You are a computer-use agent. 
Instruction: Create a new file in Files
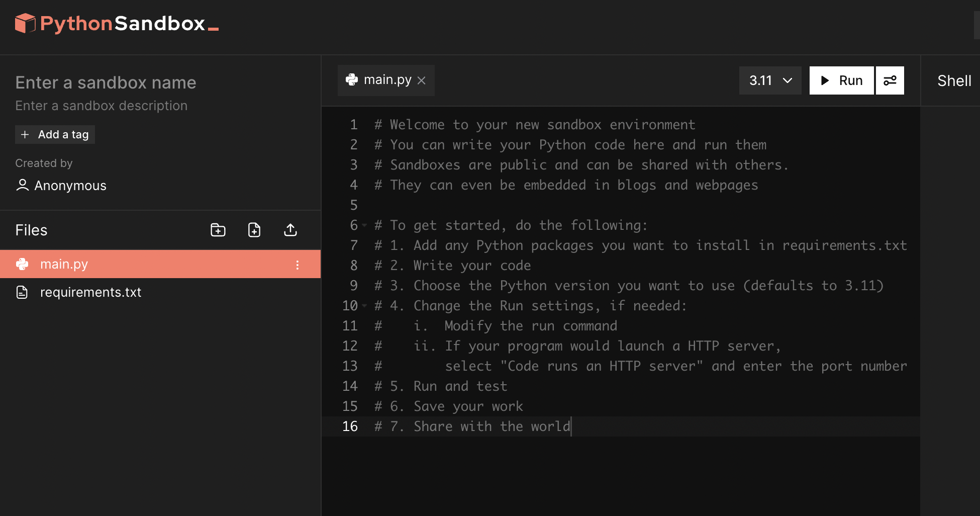coord(254,230)
